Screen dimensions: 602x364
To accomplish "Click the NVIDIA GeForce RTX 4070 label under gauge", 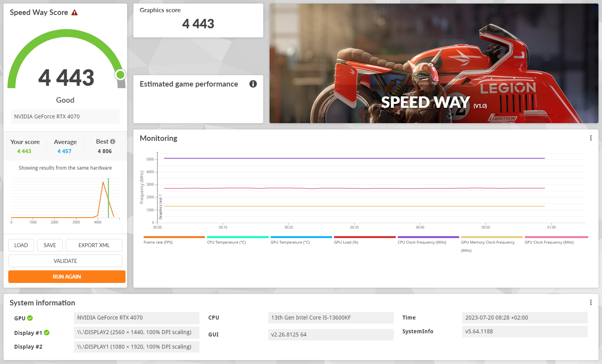I will point(65,116).
